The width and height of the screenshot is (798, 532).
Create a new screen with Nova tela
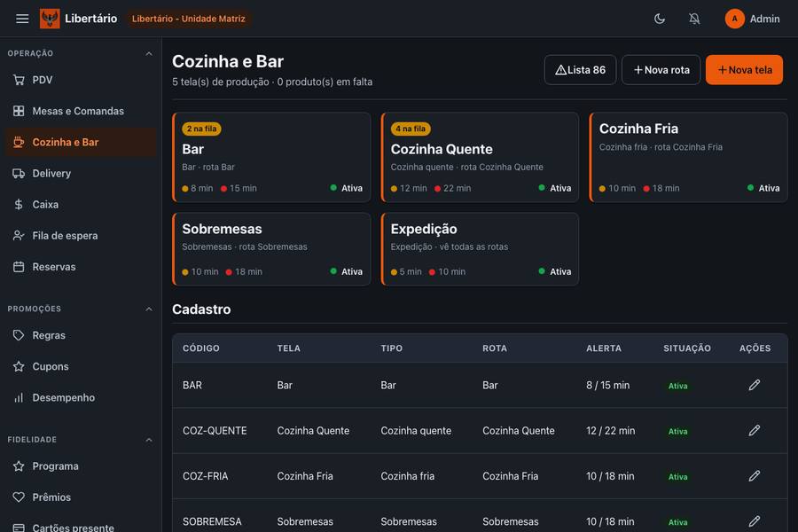pos(744,70)
